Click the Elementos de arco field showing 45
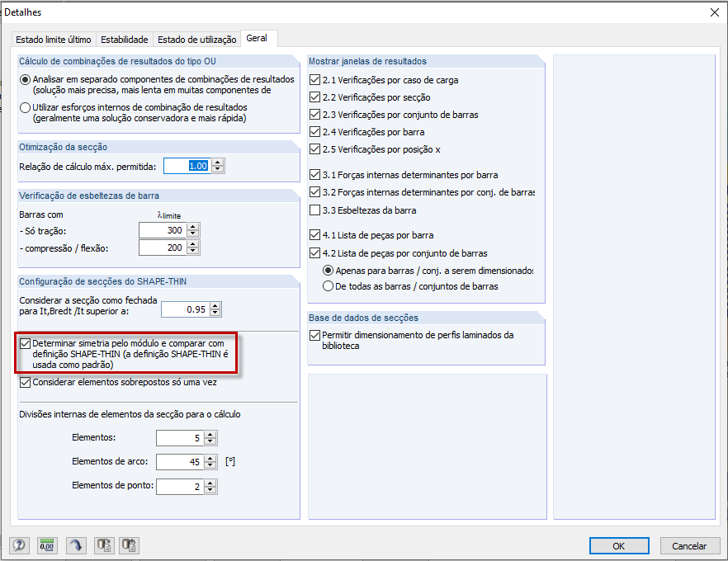Screen dimensions: 728x561 pos(180,462)
